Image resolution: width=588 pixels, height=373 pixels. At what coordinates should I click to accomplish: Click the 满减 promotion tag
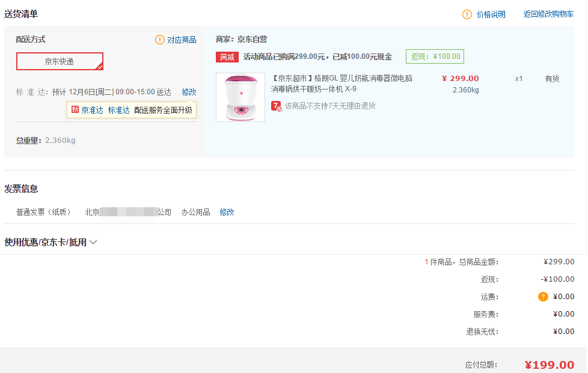click(227, 57)
